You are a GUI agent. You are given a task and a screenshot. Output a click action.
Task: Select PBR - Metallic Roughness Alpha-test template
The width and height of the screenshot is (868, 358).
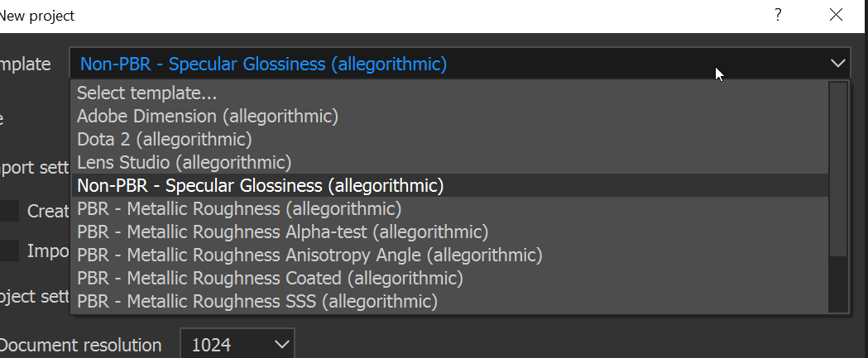282,232
